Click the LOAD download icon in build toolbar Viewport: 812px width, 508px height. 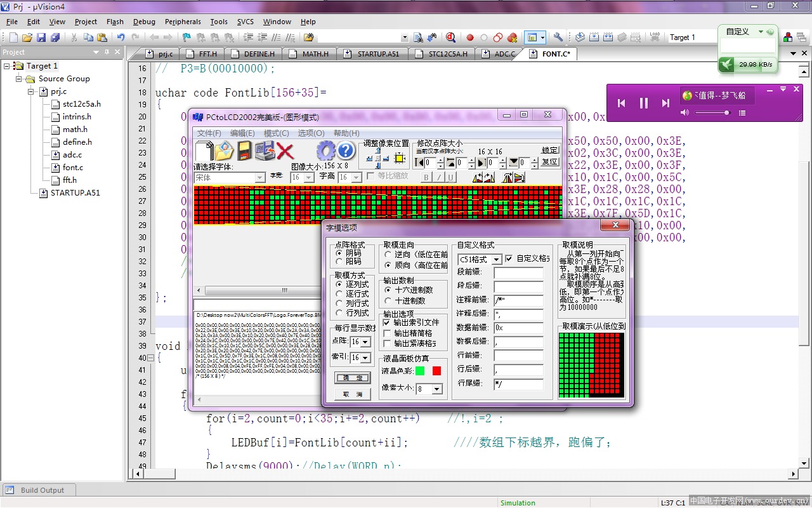point(655,37)
